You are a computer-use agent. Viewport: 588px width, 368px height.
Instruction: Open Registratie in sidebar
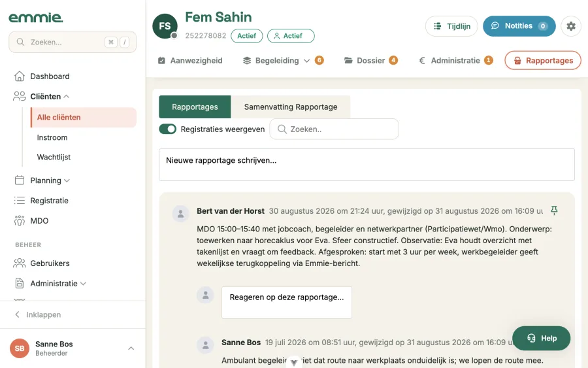[x=49, y=201]
